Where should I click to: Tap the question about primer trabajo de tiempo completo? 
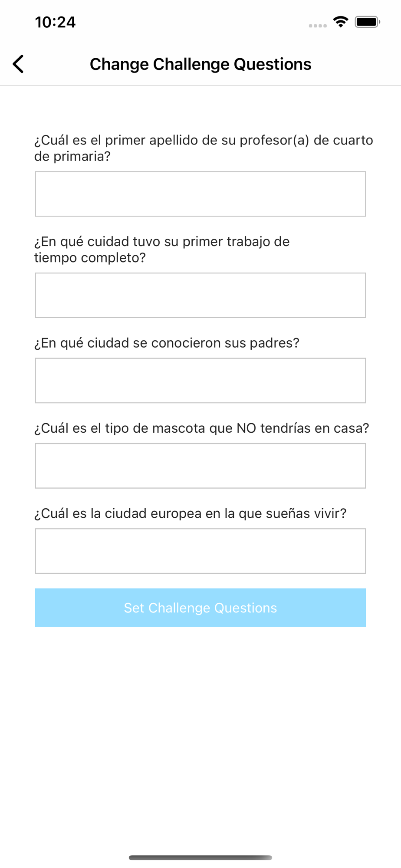[162, 250]
